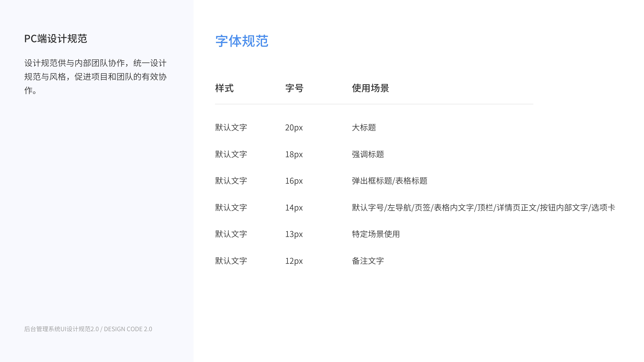The height and width of the screenshot is (362, 644).
Task: Click the '备注文字' usage cell
Action: (368, 261)
